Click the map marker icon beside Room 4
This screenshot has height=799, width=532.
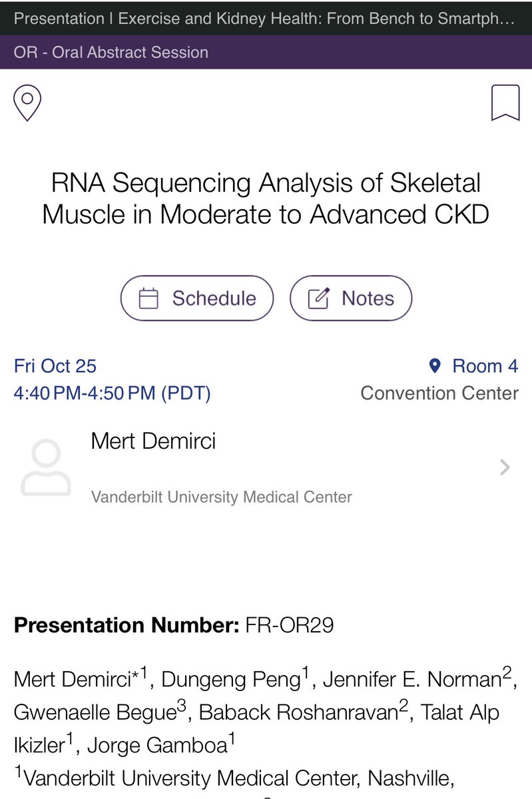(435, 366)
